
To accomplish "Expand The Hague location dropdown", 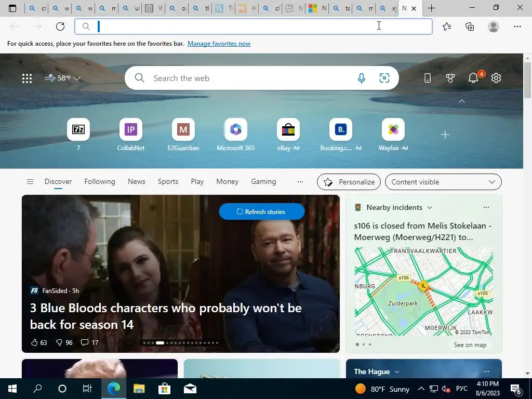I will coord(396,372).
